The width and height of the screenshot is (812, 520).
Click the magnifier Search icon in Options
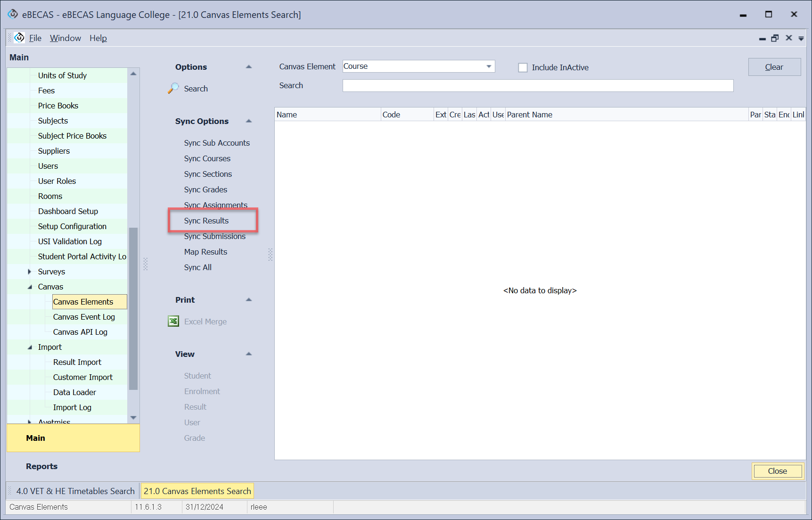[173, 88]
